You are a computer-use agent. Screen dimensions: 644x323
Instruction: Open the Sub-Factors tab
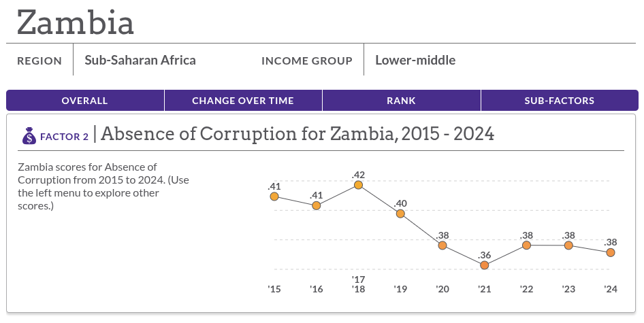pyautogui.click(x=559, y=101)
